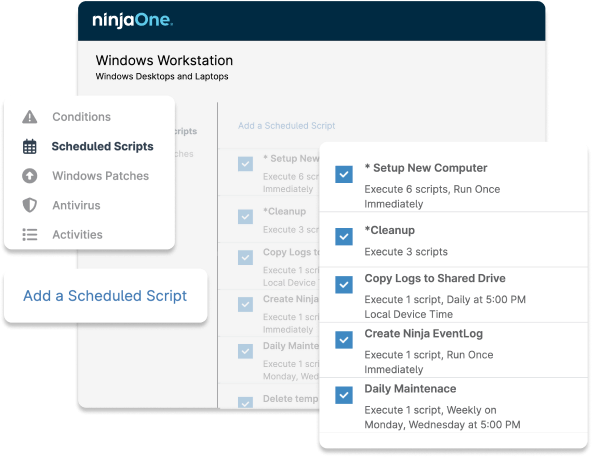Screen dimensions: 592x457
Task: Click the large Add a Scheduled Script link
Action: click(x=105, y=296)
